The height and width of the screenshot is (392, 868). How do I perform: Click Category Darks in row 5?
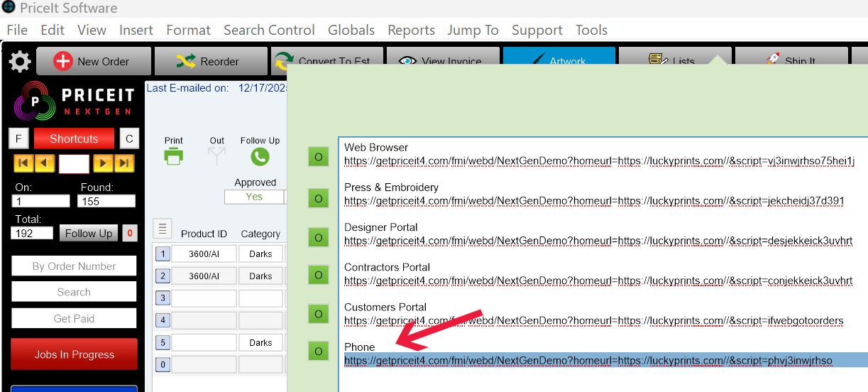260,343
